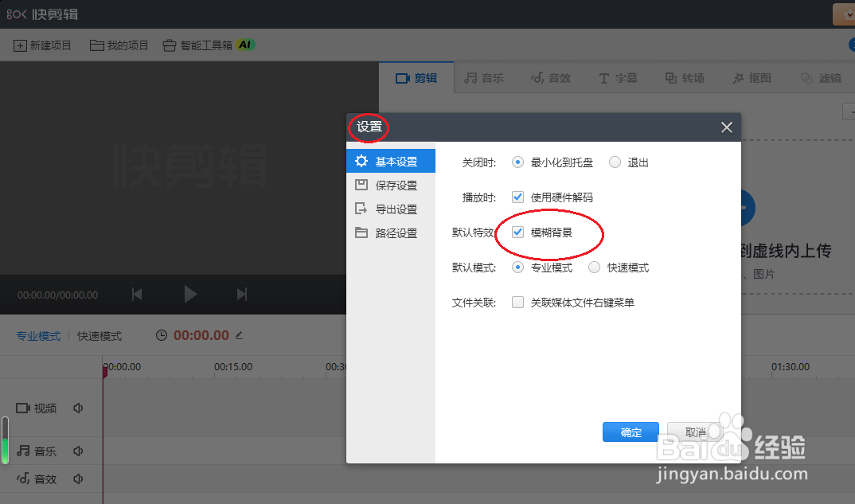
Task: Mute the 音乐 track speaker icon
Action: pos(78,451)
